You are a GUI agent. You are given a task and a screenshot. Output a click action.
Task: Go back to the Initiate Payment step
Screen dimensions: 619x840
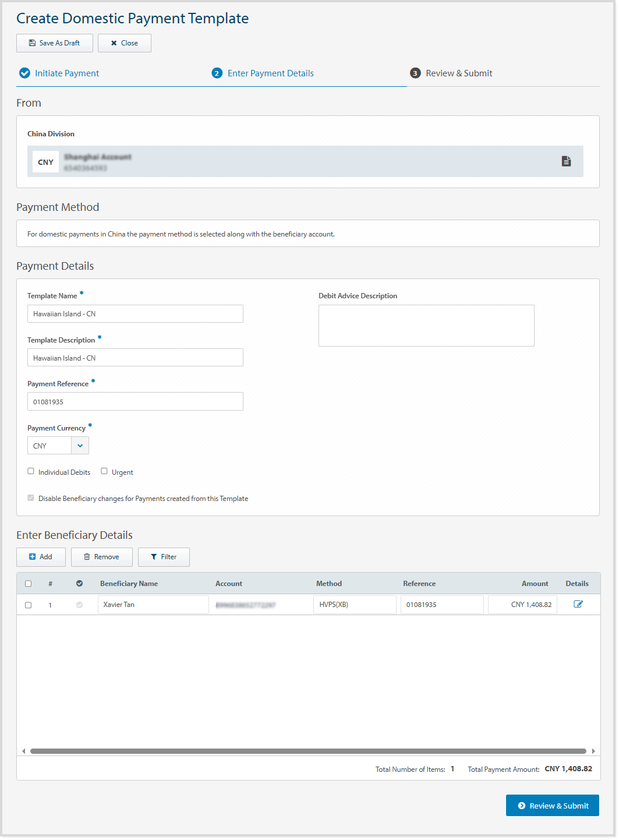pos(66,73)
